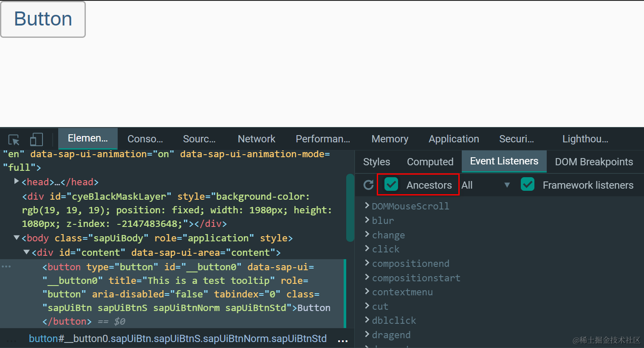Select the cyeBlackMaskLayer div node
This screenshot has height=348, width=644.
pyautogui.click(x=177, y=210)
